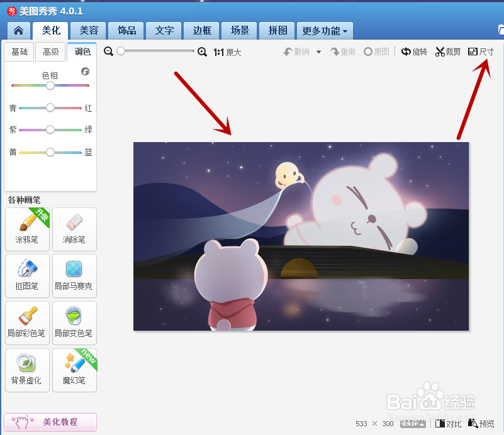Click the bear illustration on the canvas
Viewport: 504px width, 435px height.
(301, 236)
